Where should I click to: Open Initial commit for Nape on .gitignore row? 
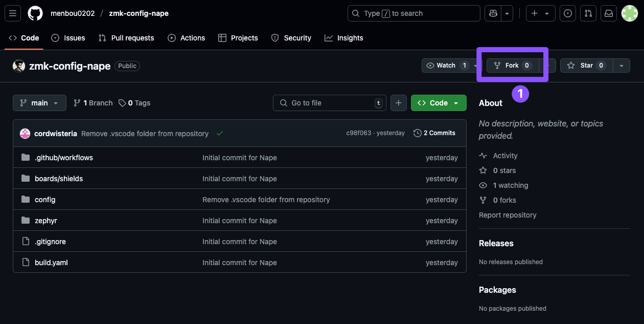tap(240, 242)
